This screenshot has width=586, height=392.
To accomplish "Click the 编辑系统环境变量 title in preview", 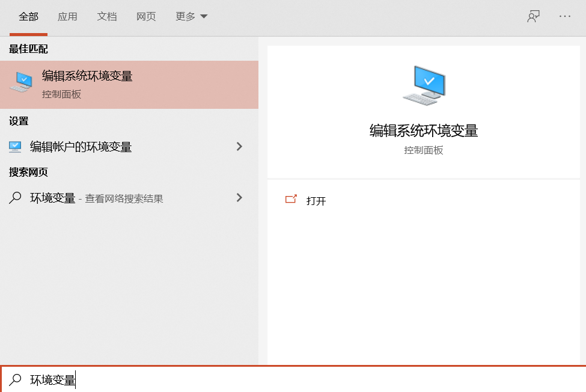I will [x=424, y=131].
